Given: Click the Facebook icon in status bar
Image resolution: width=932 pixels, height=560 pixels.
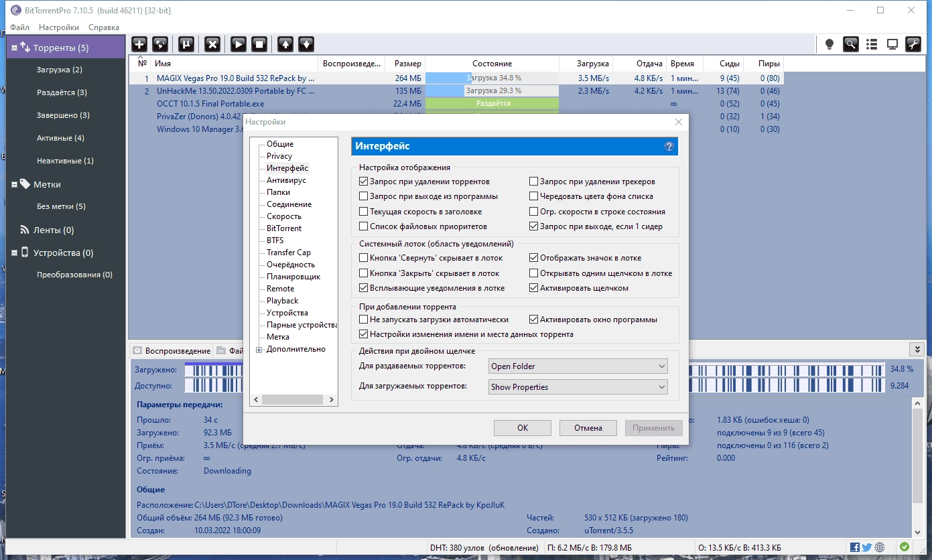Looking at the screenshot, I should pos(855,547).
